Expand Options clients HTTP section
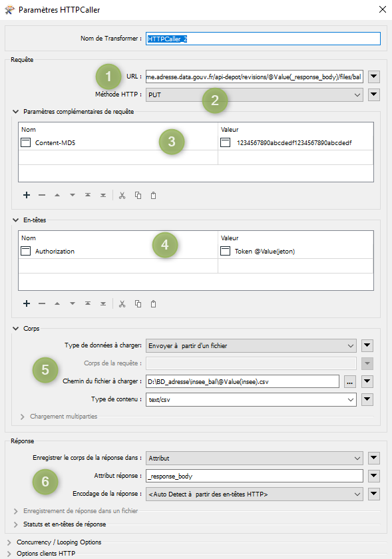The width and height of the screenshot is (392, 559). 9,554
